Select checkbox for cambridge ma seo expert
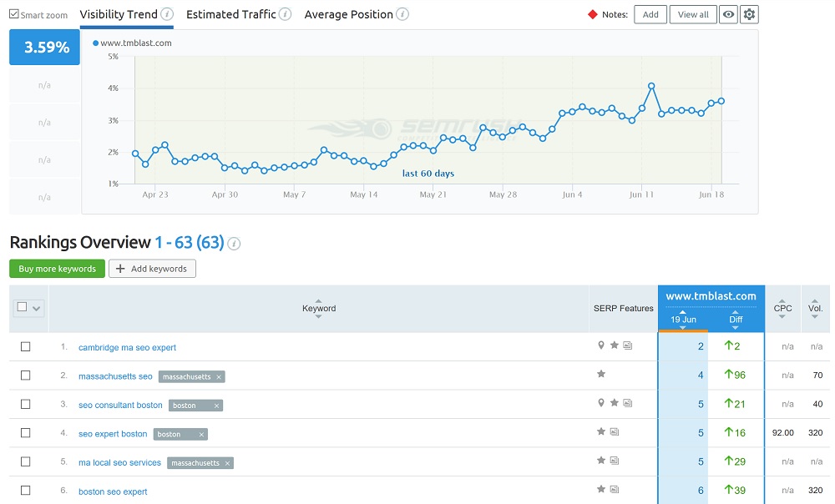Viewport: 835px width, 504px height. click(x=25, y=346)
